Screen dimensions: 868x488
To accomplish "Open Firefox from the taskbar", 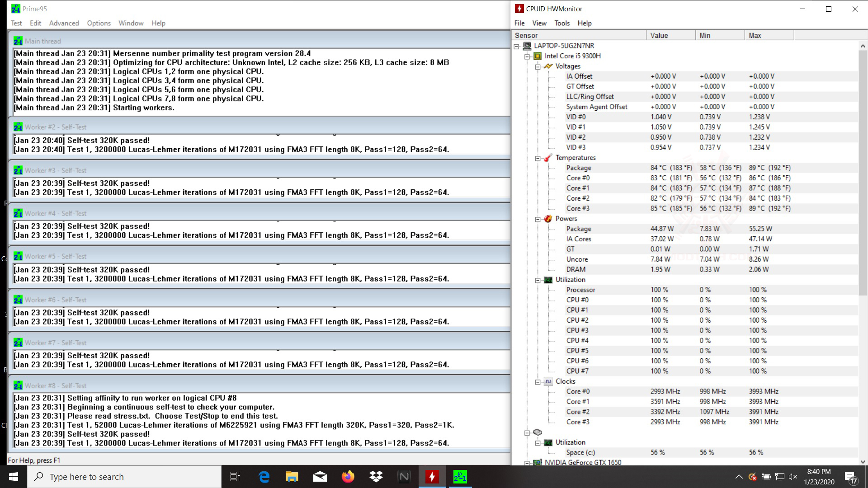I will [348, 477].
